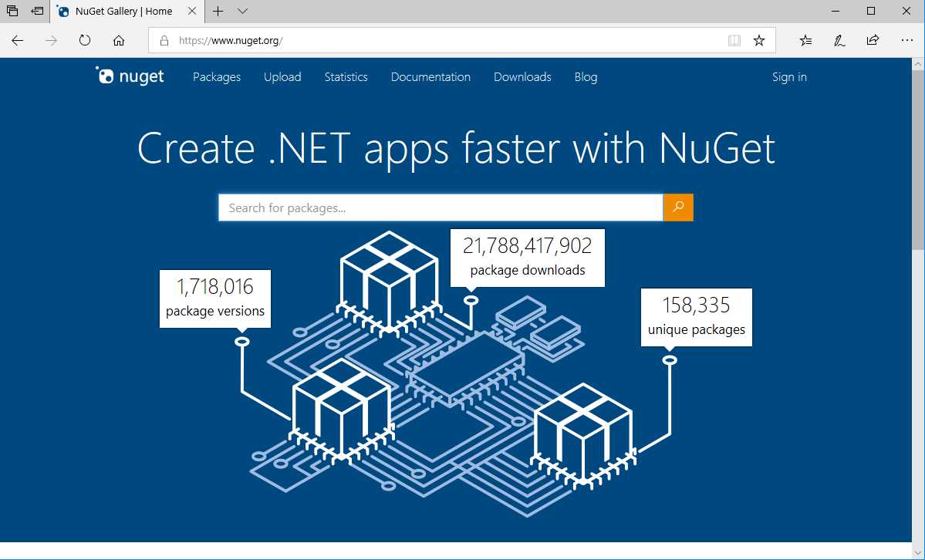
Task: Open the browser home page
Action: click(118, 40)
